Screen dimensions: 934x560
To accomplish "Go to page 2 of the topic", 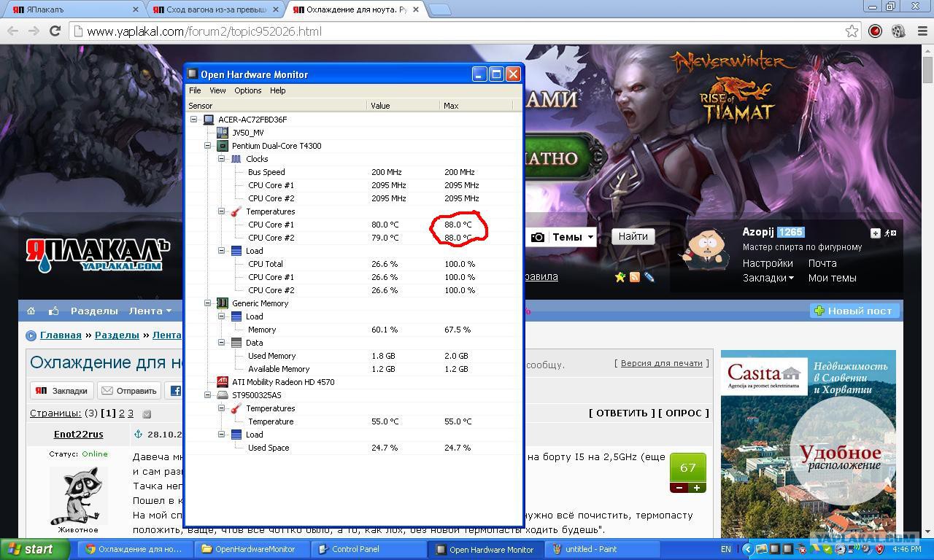I will click(122, 413).
